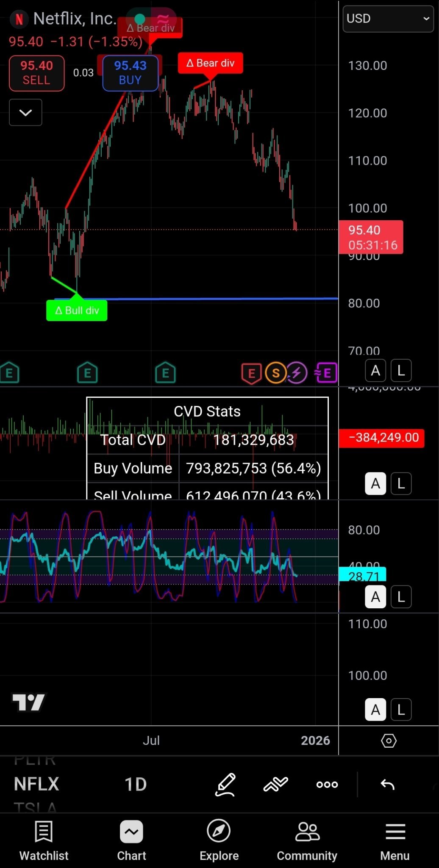Screen dimensions: 439x868
Task: Click the 95.40 current price label
Action: (371, 237)
